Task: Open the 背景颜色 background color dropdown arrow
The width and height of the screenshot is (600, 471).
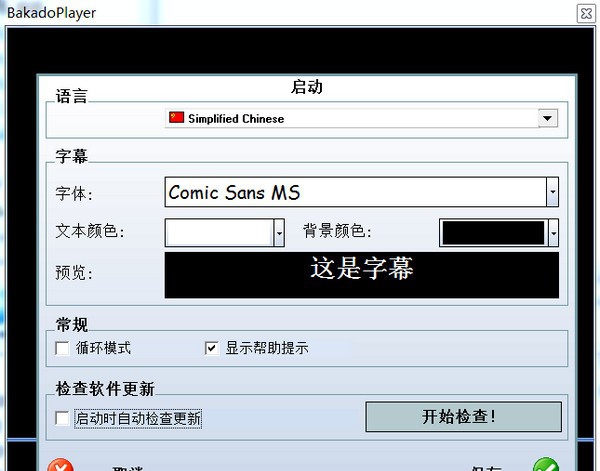Action: pyautogui.click(x=553, y=233)
